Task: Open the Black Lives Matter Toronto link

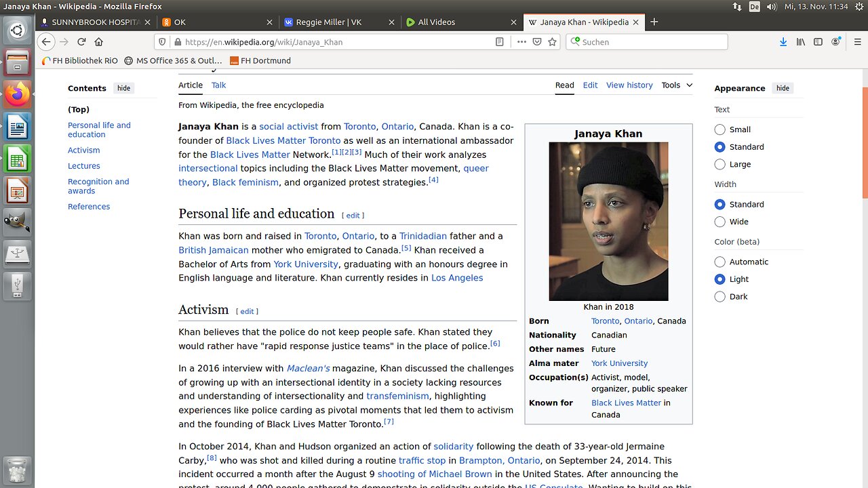Action: tap(283, 140)
